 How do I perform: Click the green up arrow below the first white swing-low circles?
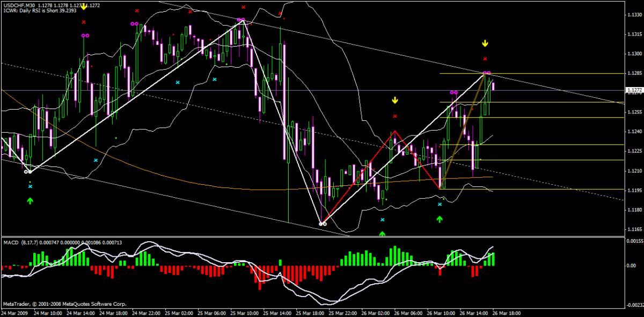(30, 200)
